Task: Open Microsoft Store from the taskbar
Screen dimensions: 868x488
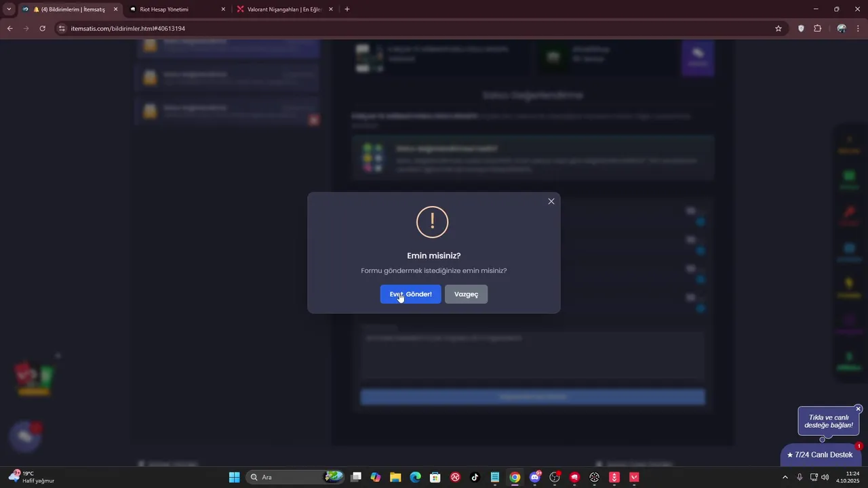Action: click(x=435, y=477)
